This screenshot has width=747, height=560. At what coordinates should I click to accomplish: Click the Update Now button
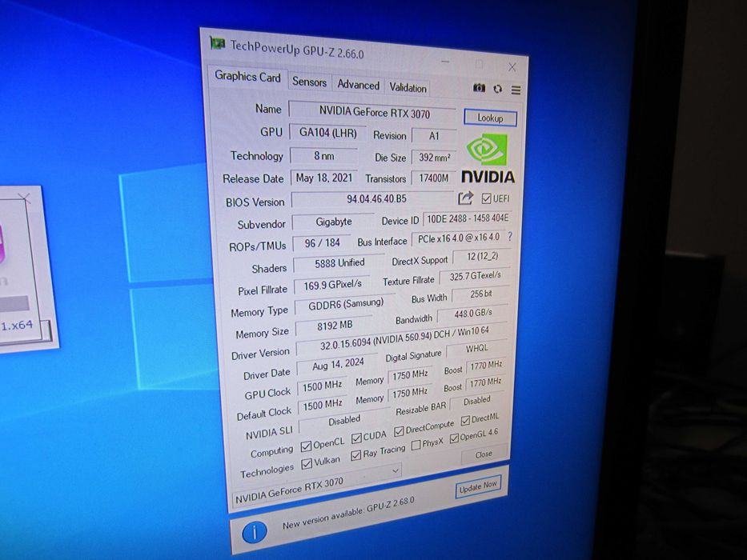[x=478, y=486]
